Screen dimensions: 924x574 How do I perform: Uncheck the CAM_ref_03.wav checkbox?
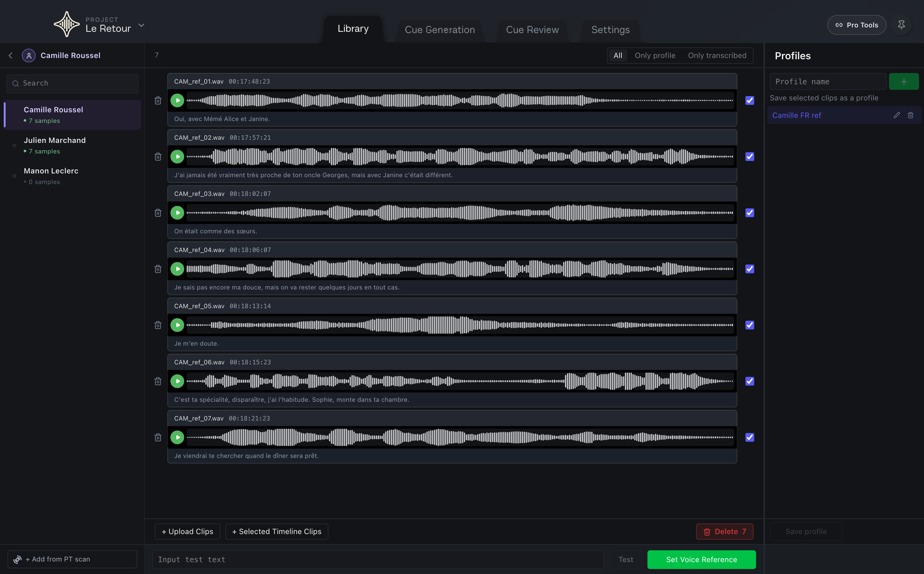(x=750, y=213)
